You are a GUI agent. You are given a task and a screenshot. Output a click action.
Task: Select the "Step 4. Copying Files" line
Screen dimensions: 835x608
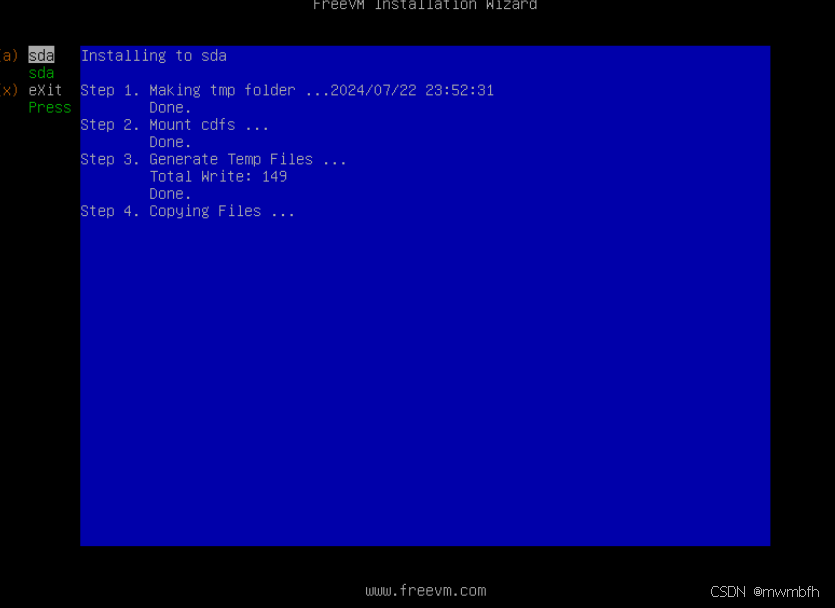click(x=187, y=211)
